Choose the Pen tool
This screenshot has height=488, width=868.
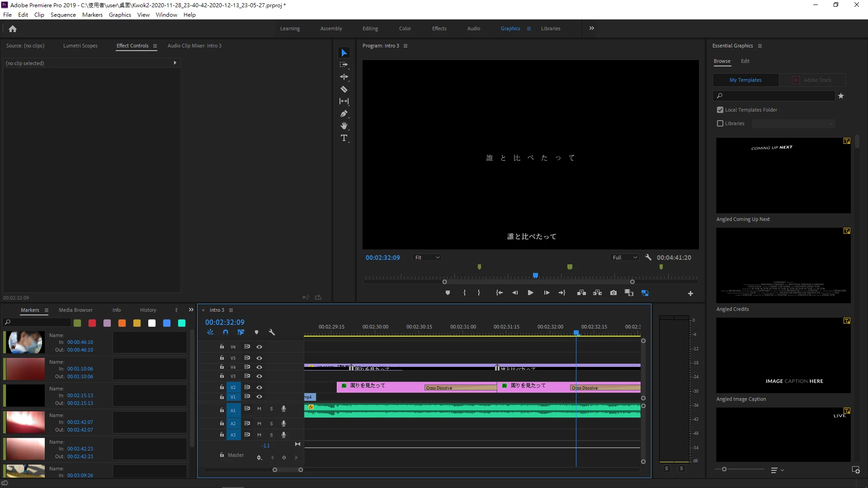tap(344, 114)
